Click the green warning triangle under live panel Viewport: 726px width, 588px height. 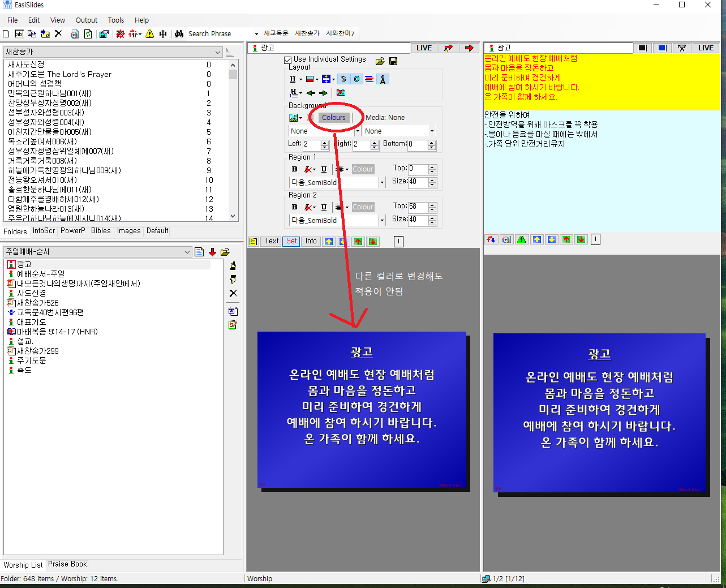click(x=521, y=239)
